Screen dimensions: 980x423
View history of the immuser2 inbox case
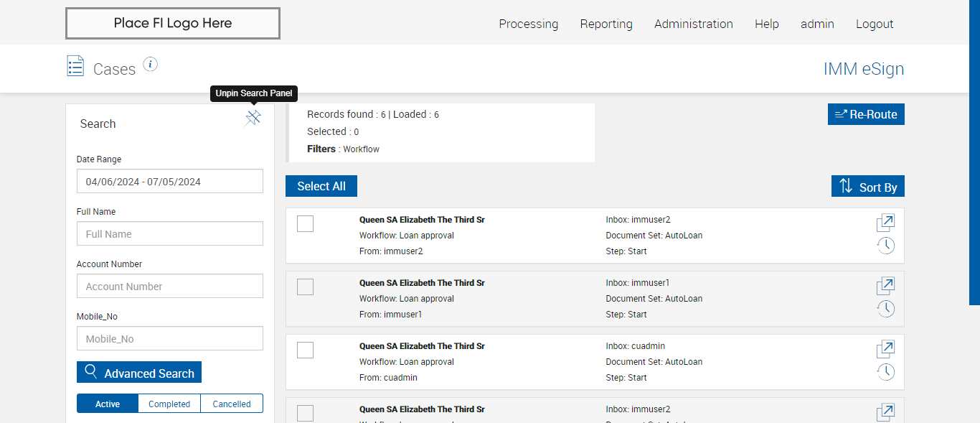(885, 246)
